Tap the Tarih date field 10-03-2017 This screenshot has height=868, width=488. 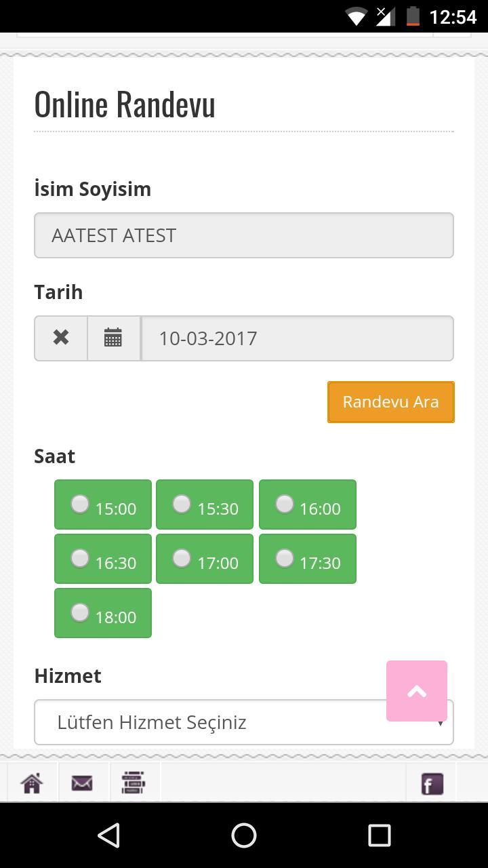[x=297, y=338]
